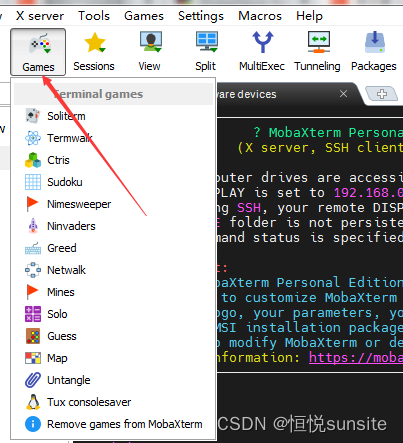Open the Sudoku grid game
Image resolution: width=403 pixels, height=443 pixels.
click(x=113, y=182)
